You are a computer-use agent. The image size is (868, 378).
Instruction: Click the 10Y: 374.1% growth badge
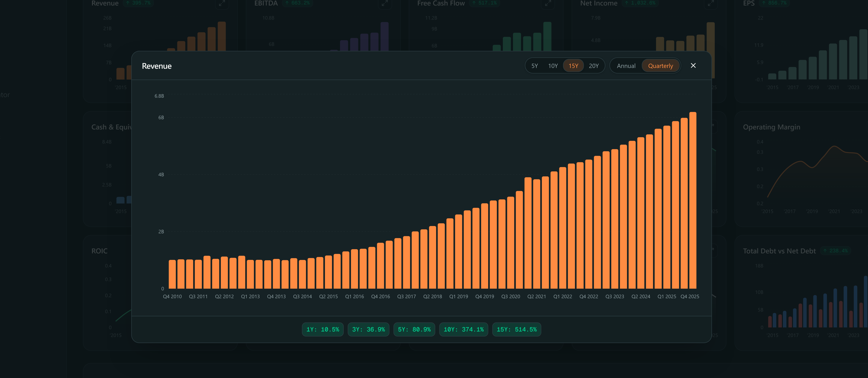pos(463,330)
